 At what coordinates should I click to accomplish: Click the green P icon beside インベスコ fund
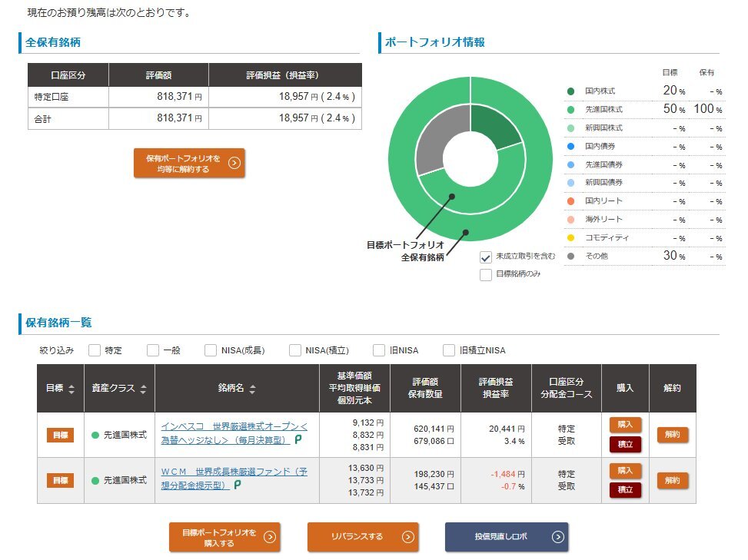pos(298,440)
